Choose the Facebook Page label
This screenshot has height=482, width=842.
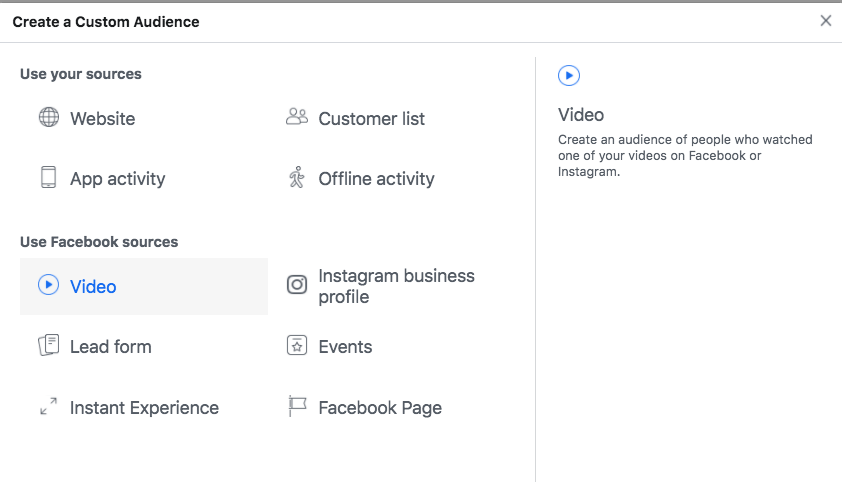pos(380,408)
